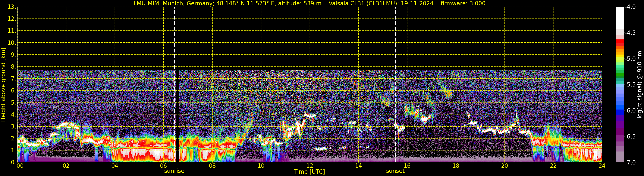
Task: Click the colorbar tick label '-4.5'
Action: (630, 33)
